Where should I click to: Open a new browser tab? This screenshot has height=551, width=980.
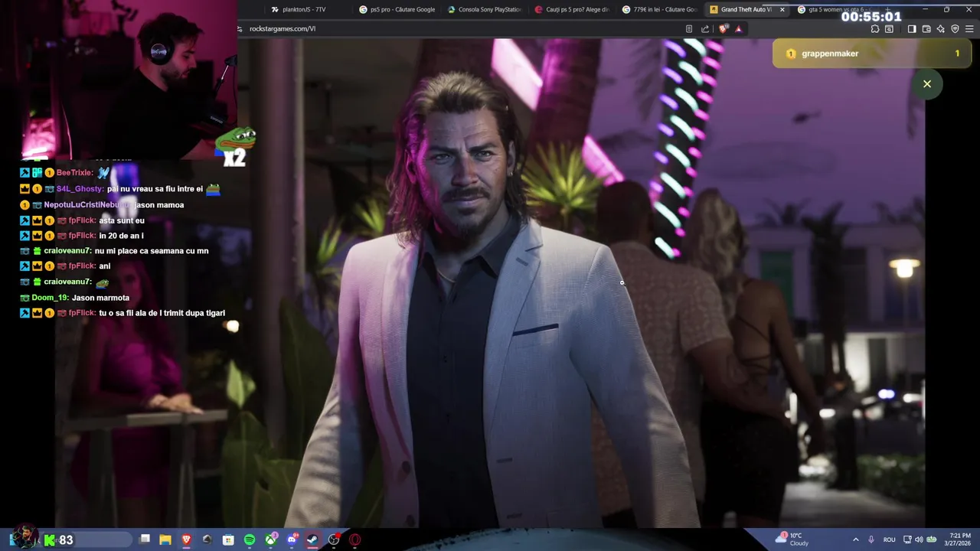click(888, 9)
